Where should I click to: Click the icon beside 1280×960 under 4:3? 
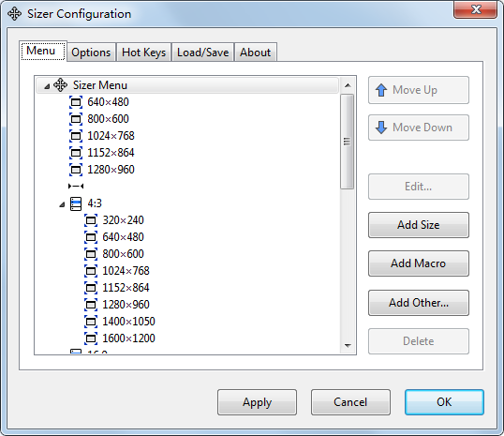tap(91, 305)
